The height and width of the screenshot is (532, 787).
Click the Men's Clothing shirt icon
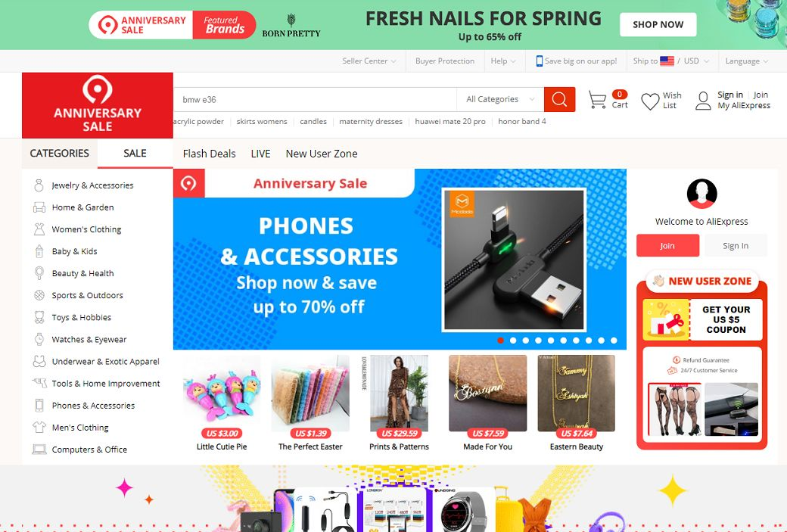click(39, 427)
